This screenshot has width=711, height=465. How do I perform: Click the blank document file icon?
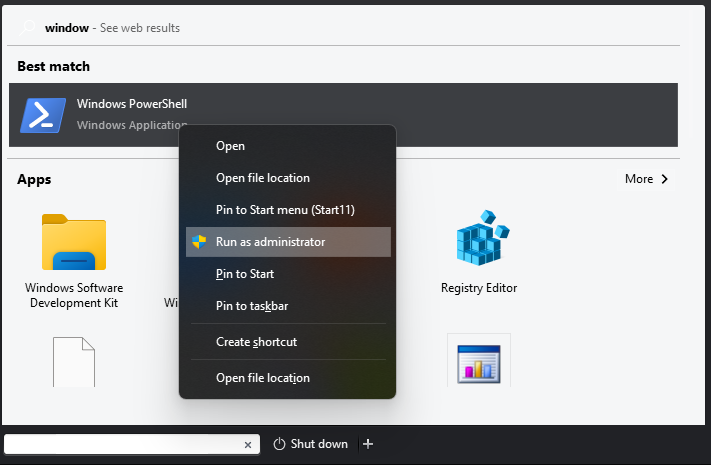pyautogui.click(x=74, y=362)
